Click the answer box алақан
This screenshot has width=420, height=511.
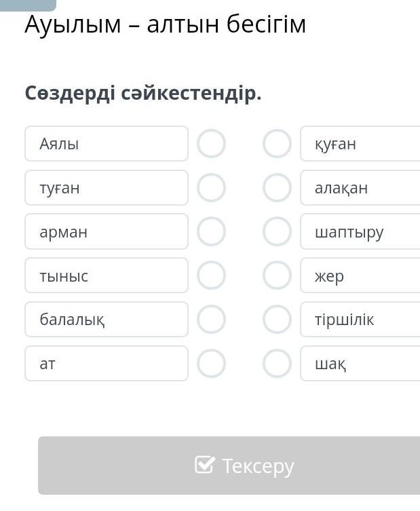pyautogui.click(x=360, y=188)
